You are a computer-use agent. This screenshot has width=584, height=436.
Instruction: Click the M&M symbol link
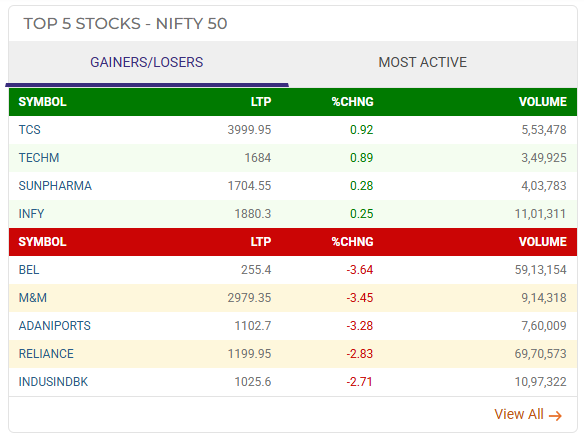[33, 298]
